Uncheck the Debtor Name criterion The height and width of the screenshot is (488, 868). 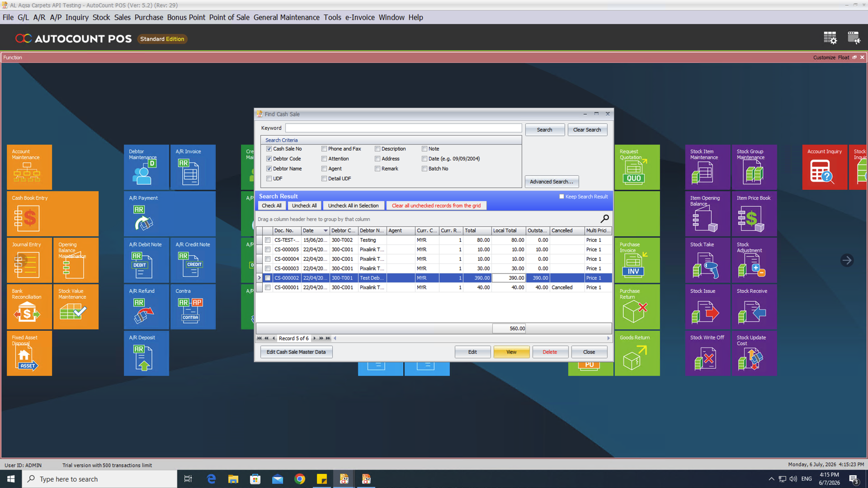(269, 169)
